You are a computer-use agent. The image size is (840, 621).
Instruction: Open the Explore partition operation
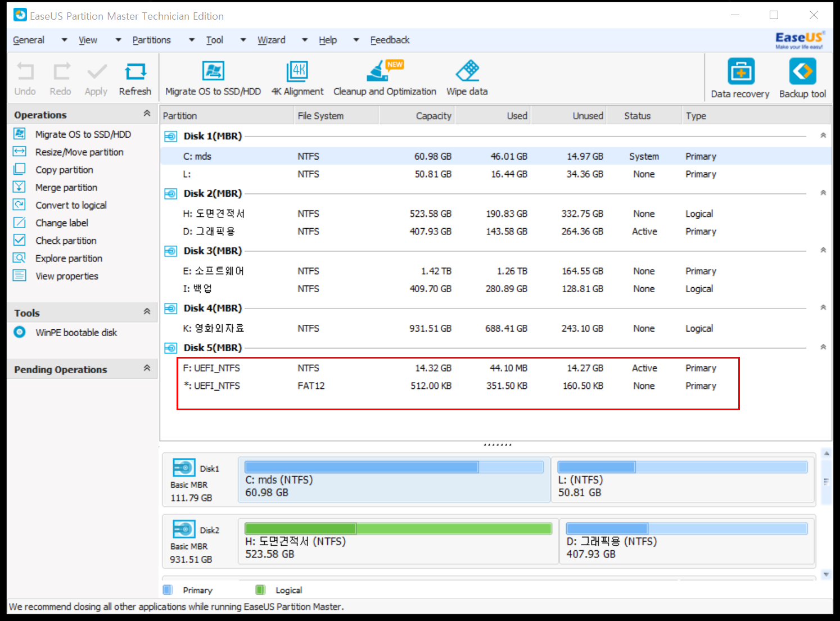69,259
